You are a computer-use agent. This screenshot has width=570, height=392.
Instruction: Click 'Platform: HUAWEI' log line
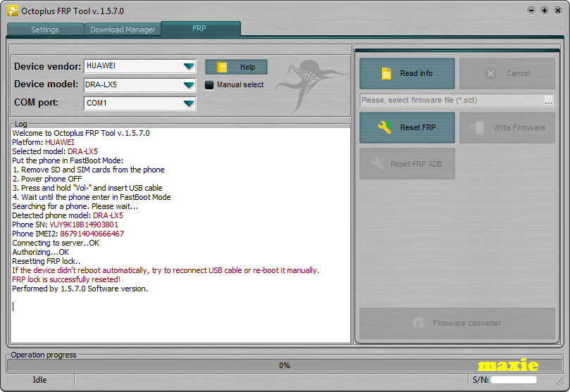43,142
